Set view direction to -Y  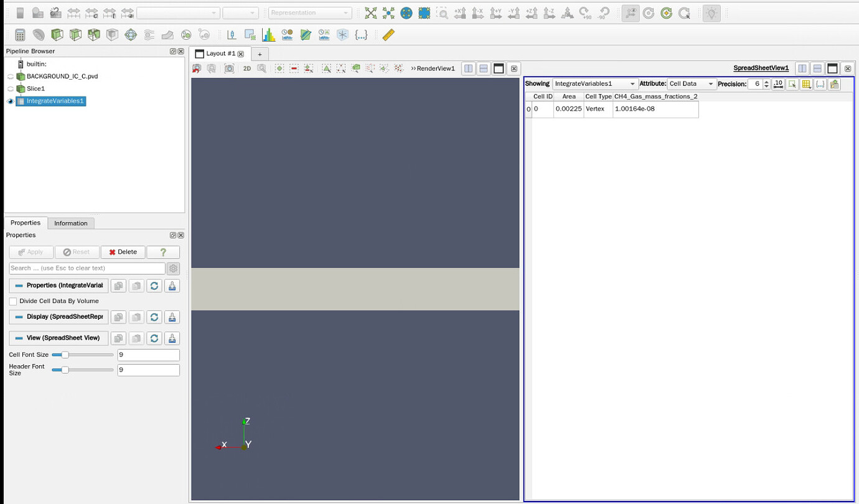[514, 12]
